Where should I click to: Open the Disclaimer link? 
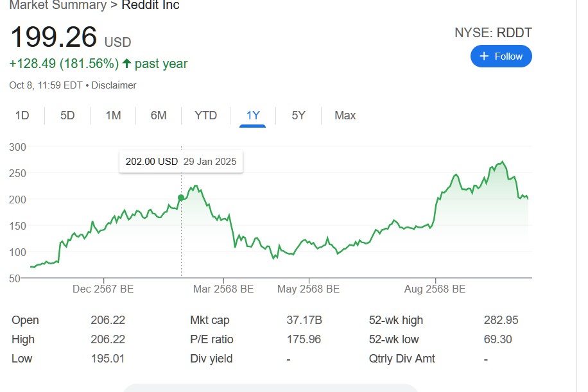point(114,85)
